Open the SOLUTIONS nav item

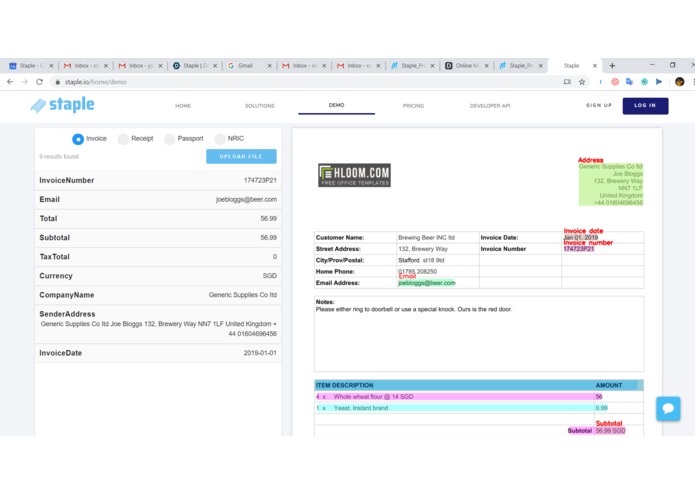pyautogui.click(x=260, y=106)
